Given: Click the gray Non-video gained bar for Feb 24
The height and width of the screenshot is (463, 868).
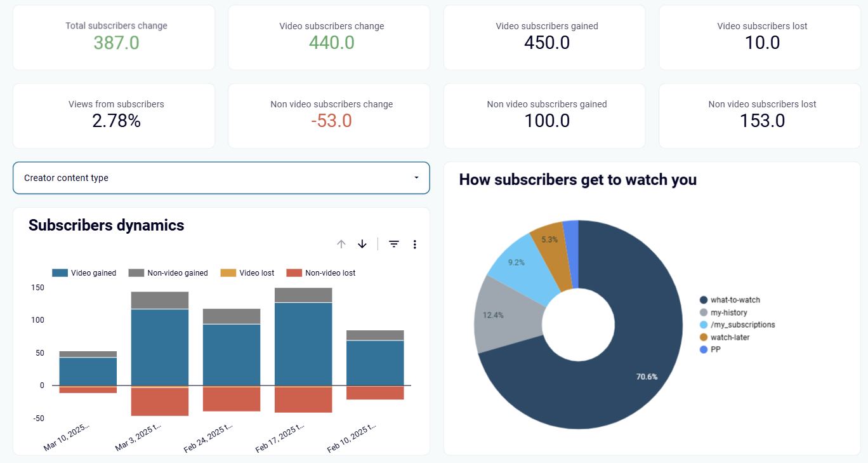Looking at the screenshot, I should coord(232,316).
